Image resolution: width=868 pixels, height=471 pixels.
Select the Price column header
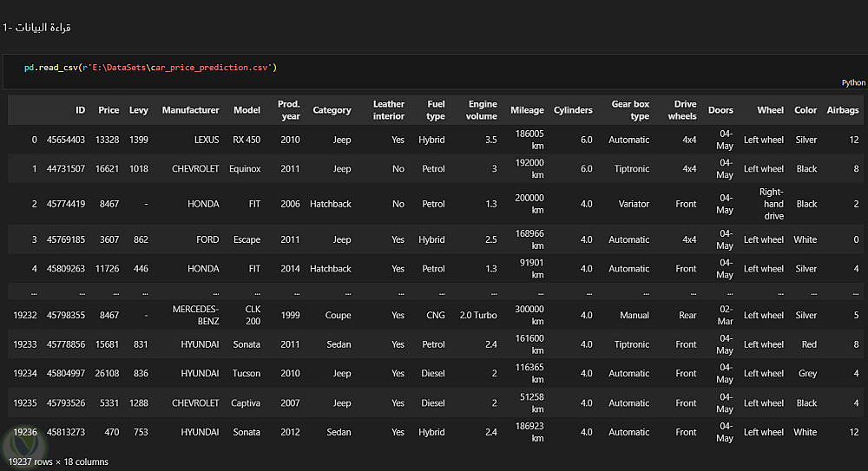coord(108,110)
